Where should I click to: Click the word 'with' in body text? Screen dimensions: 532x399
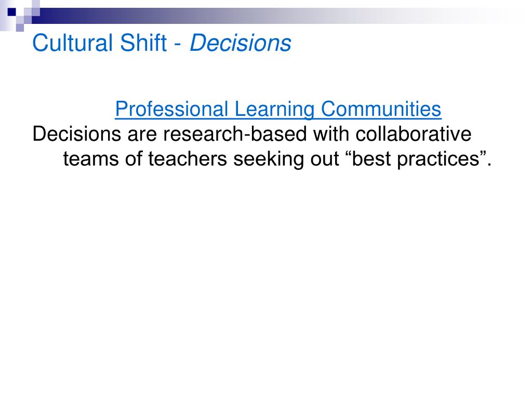(331, 134)
